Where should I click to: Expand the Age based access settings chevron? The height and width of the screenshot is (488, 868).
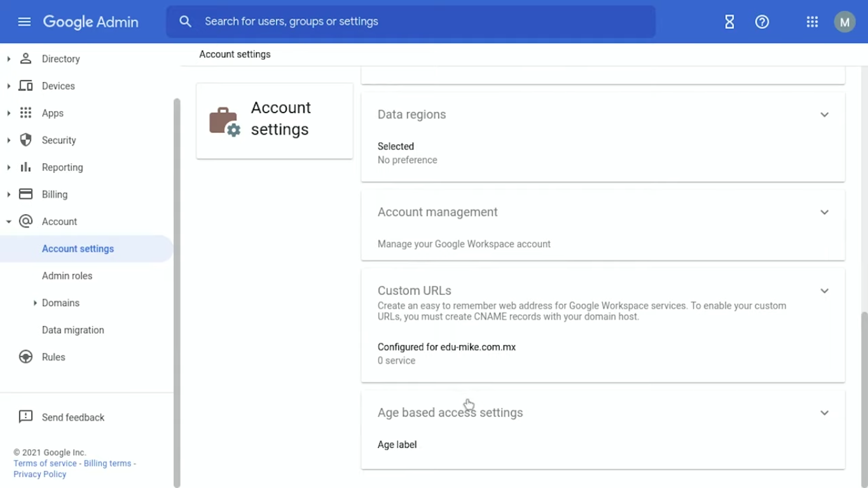point(824,413)
